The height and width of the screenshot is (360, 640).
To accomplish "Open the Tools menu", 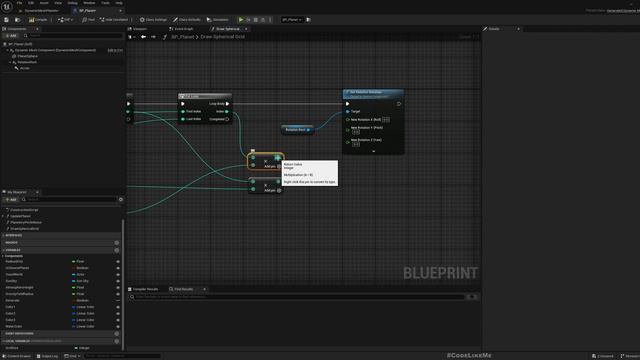I will [105, 3].
